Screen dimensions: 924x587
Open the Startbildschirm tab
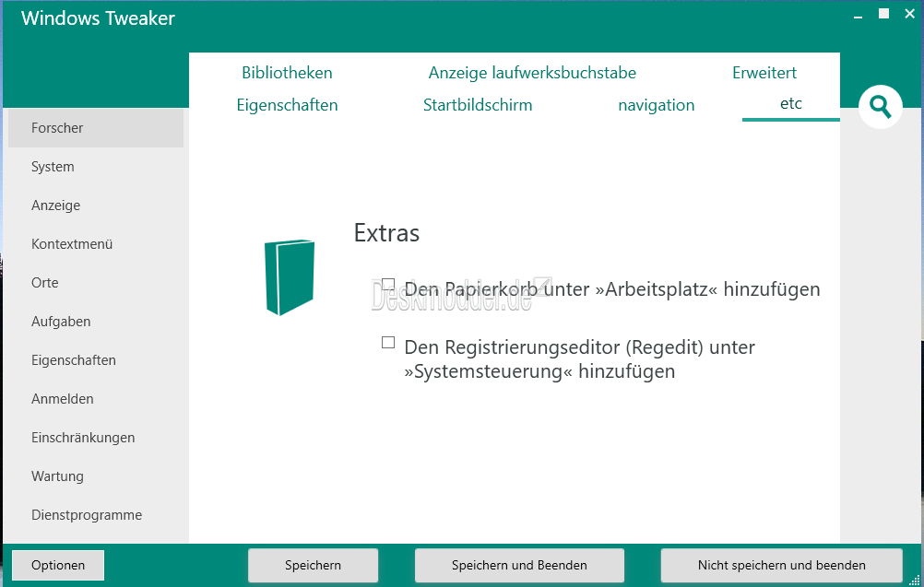click(x=478, y=105)
